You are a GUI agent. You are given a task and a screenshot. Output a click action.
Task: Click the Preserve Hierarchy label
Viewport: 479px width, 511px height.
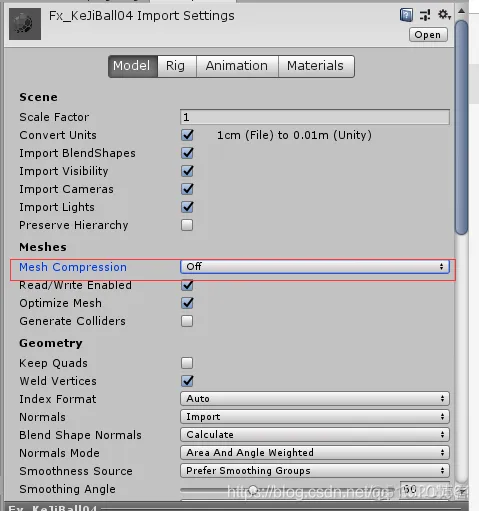(74, 225)
